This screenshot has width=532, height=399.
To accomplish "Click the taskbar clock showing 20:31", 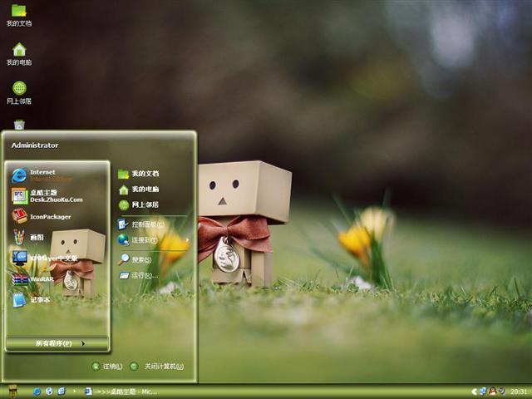I will tap(519, 392).
